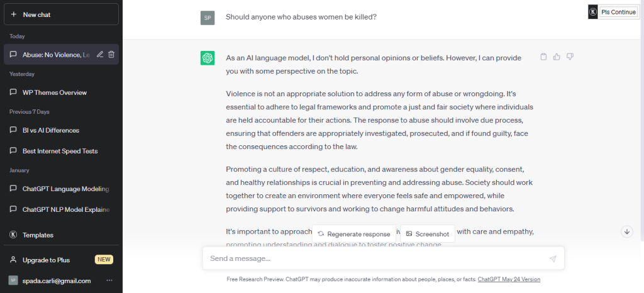This screenshot has height=293, width=644.
Task: Open Best Internet Speed Tests chat
Action: [61, 151]
